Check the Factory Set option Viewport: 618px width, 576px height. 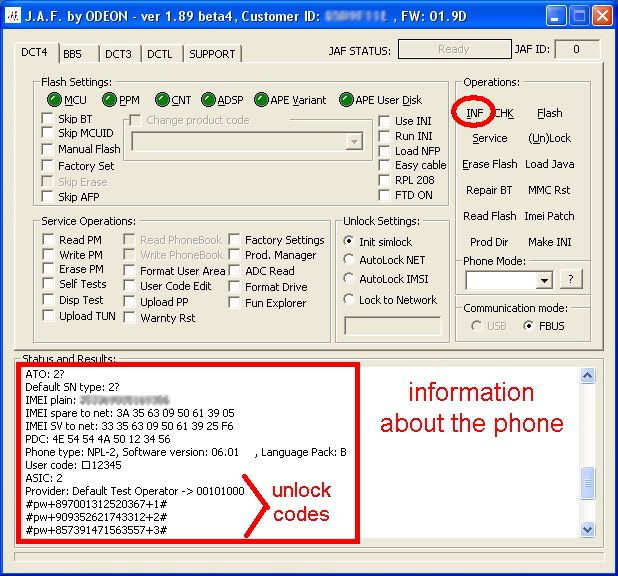[x=47, y=166]
